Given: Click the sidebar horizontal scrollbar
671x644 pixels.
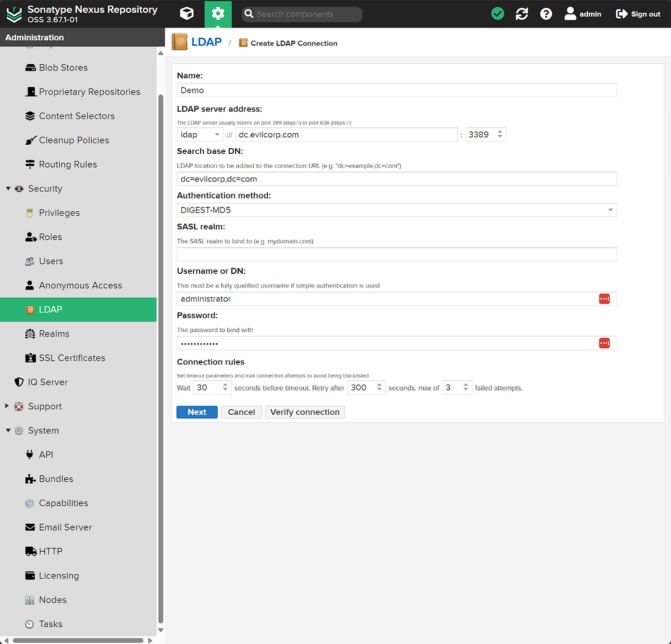Looking at the screenshot, I should pyautogui.click(x=78, y=641).
